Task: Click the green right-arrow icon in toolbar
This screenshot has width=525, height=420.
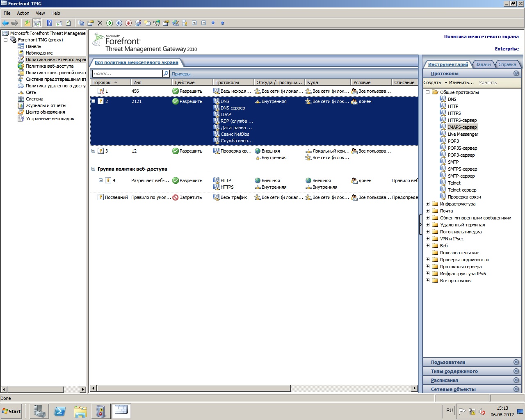Action: (109, 23)
